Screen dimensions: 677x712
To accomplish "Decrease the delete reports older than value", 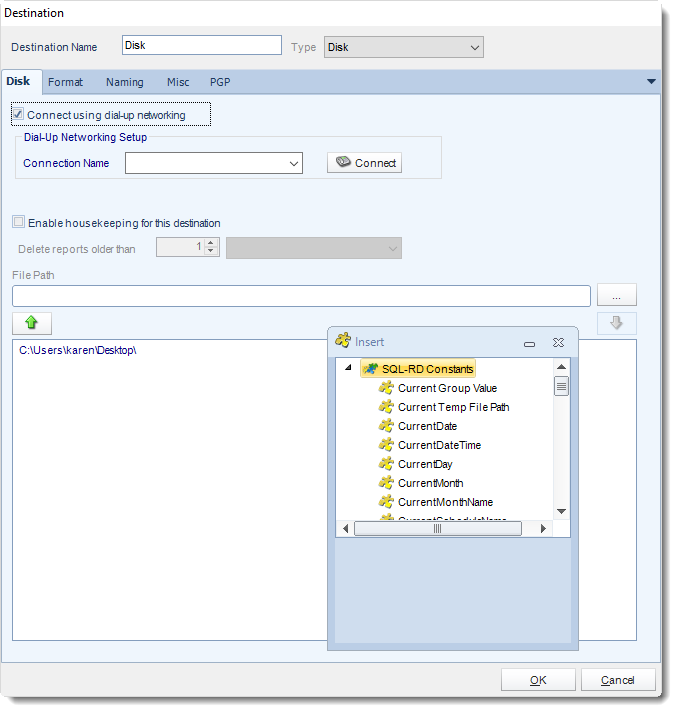I will tap(211, 251).
